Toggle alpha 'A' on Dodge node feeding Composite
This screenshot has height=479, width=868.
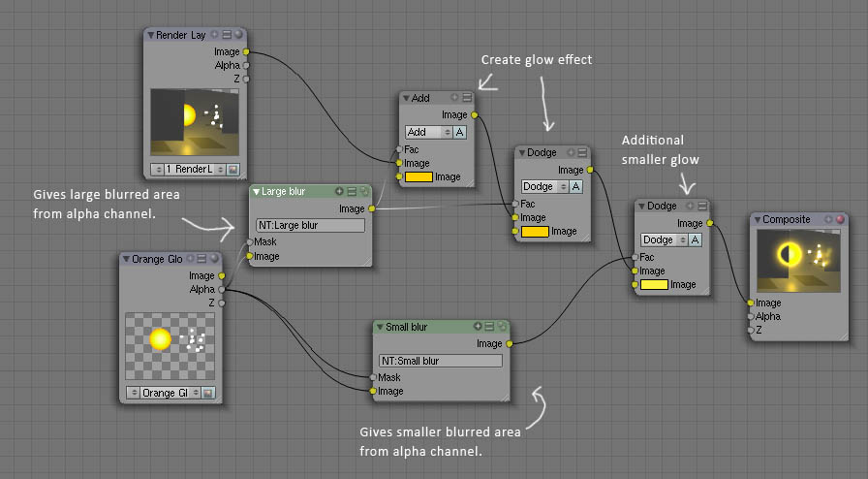coord(695,239)
